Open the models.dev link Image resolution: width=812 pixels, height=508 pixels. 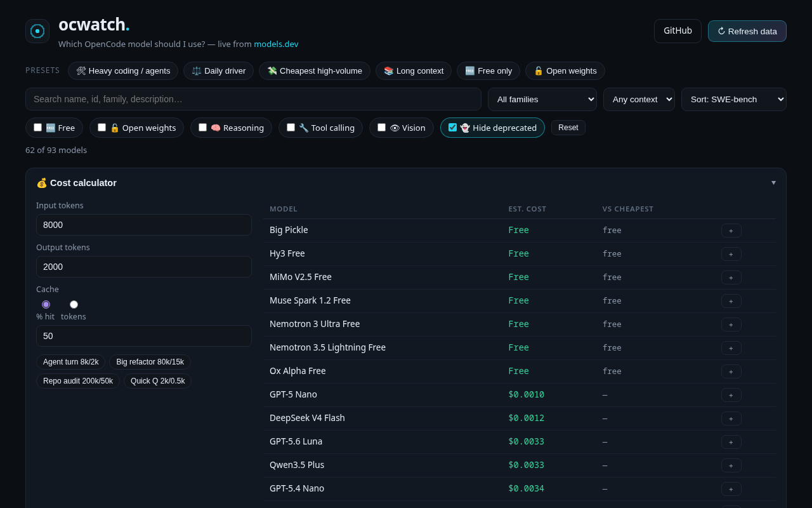point(276,44)
